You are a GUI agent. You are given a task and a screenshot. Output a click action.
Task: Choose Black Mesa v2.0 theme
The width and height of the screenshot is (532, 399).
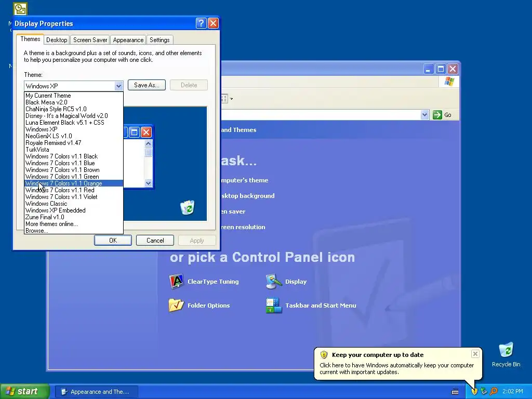tap(74, 102)
